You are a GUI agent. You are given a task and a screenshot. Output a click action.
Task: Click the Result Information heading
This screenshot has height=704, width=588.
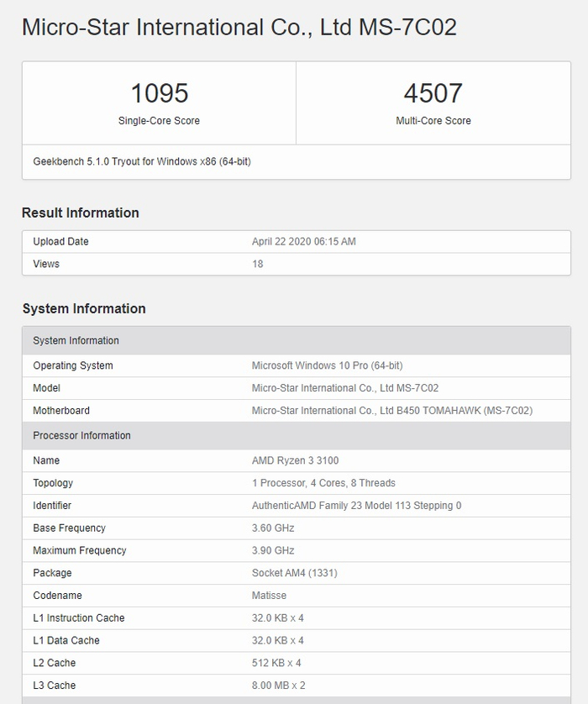(x=81, y=213)
